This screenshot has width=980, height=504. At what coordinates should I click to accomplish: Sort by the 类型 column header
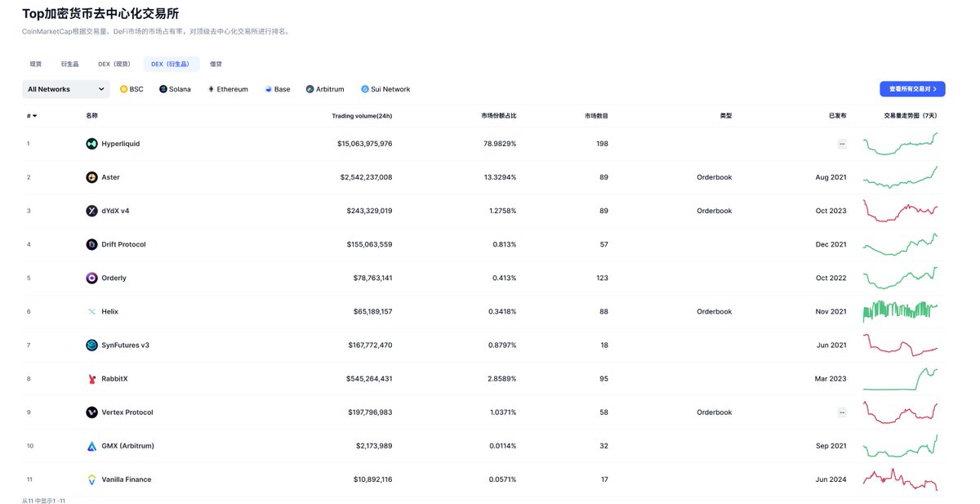pos(726,116)
